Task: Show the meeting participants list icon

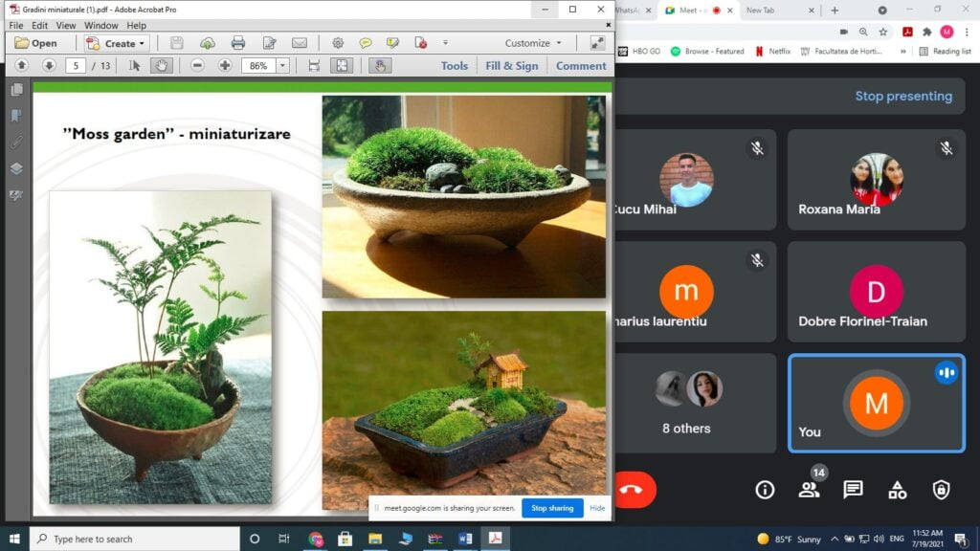Action: pos(809,490)
